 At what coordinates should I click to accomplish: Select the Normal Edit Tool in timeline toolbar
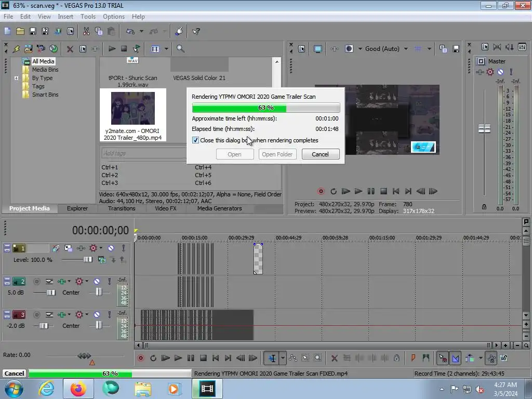coord(272,358)
